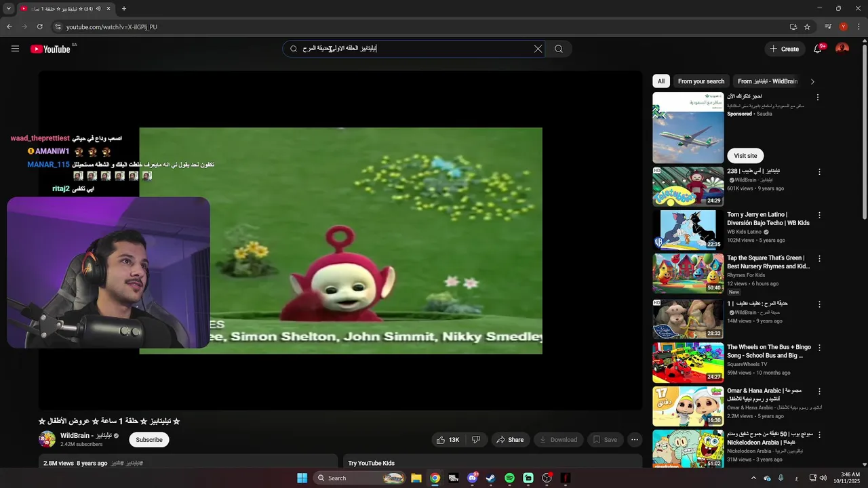Bookmark this page with the star
Image resolution: width=868 pixels, height=488 pixels.
[x=807, y=27]
